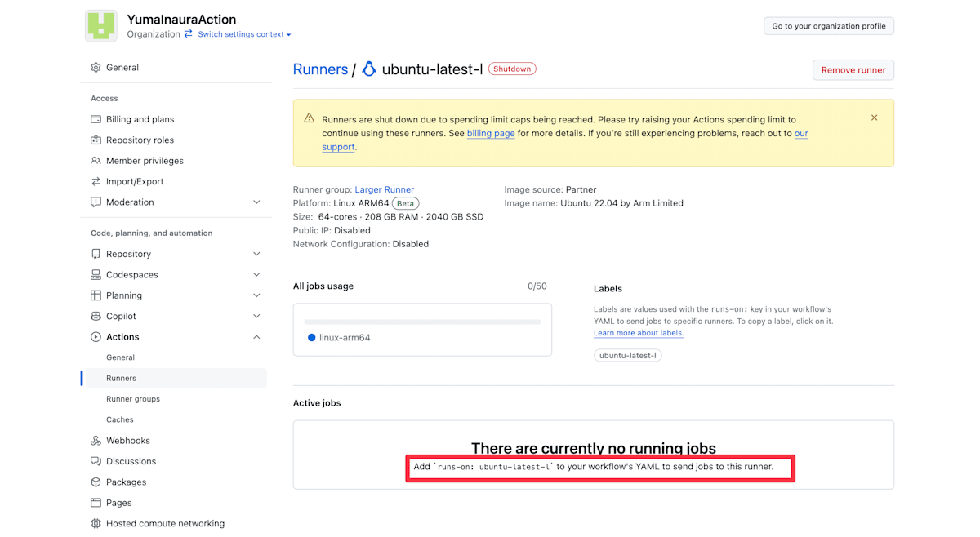Expand the Moderation section chevron

pos(256,202)
